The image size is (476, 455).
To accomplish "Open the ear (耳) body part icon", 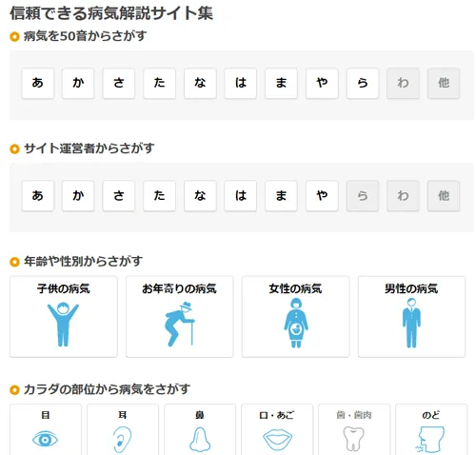I will (122, 440).
